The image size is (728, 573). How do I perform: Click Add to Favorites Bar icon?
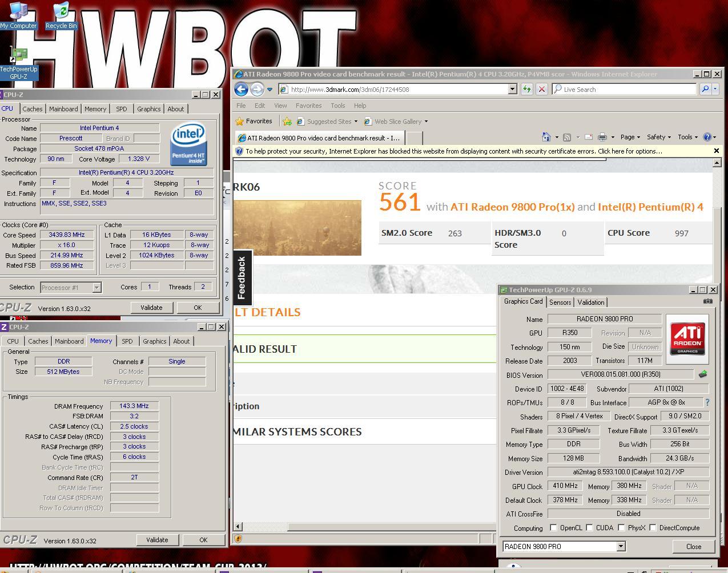tap(287, 121)
